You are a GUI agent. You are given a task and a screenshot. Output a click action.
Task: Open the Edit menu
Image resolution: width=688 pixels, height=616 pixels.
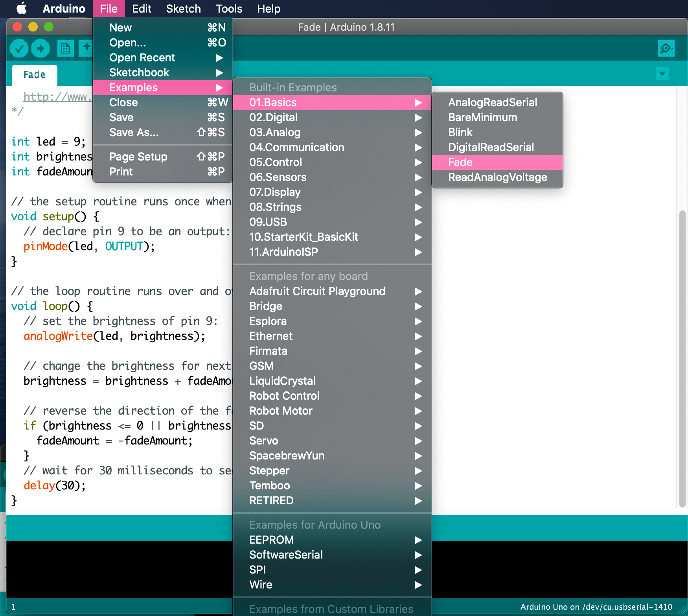[x=142, y=9]
